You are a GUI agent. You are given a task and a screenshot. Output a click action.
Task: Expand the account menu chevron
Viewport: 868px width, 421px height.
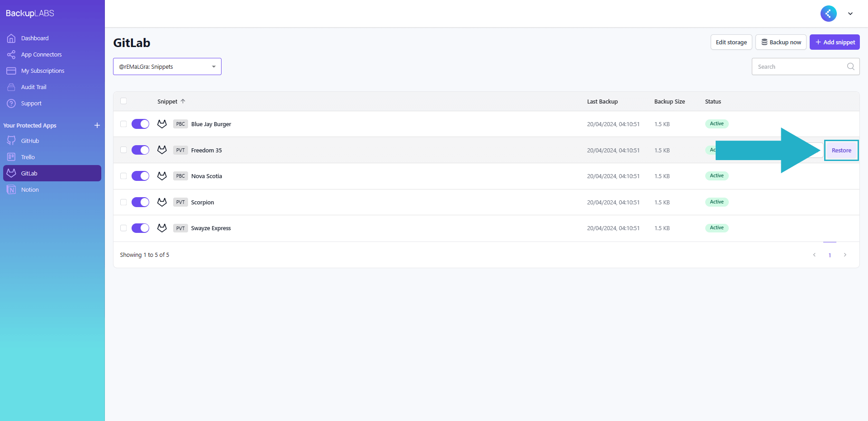850,14
